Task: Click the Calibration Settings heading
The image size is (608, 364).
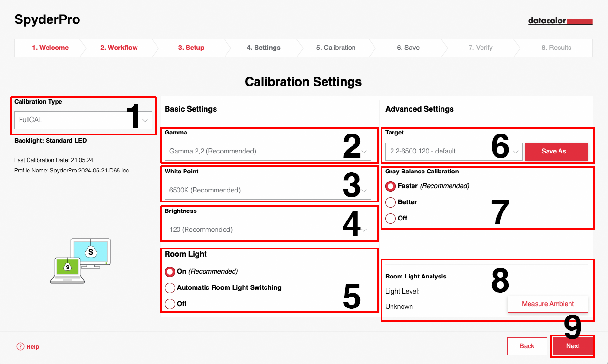Action: [x=303, y=82]
